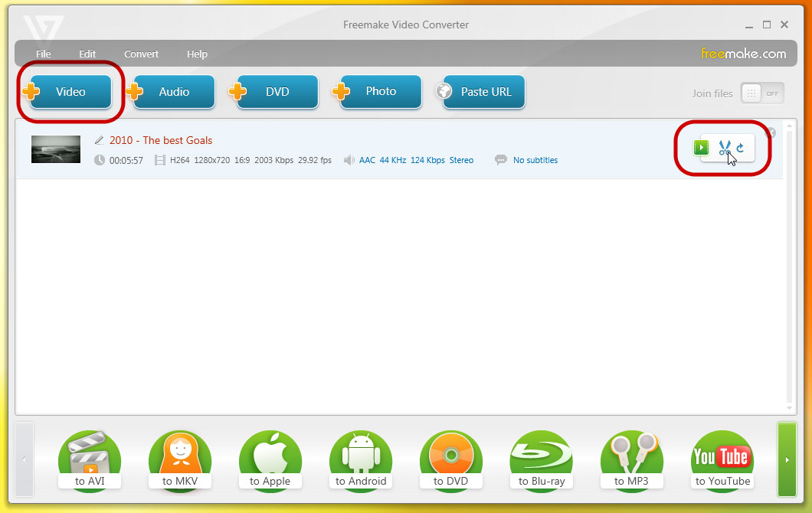Open the File menu
Screen dimensions: 812x513
tap(43, 54)
